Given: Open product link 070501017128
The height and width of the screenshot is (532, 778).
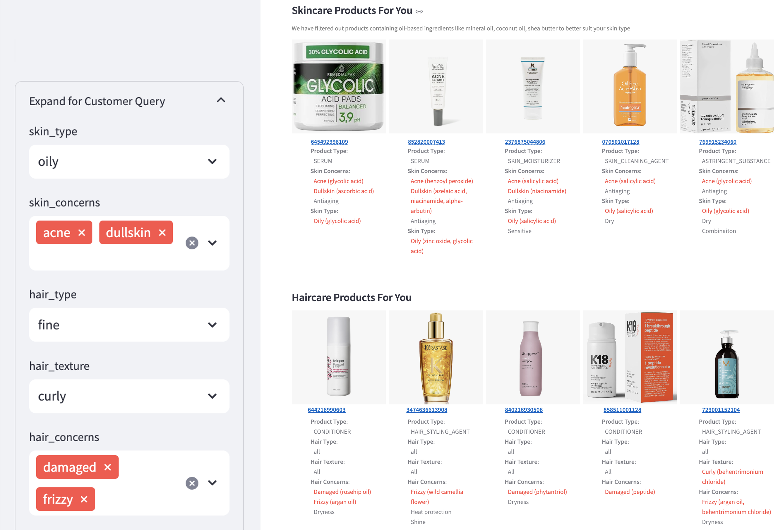Looking at the screenshot, I should tap(620, 142).
